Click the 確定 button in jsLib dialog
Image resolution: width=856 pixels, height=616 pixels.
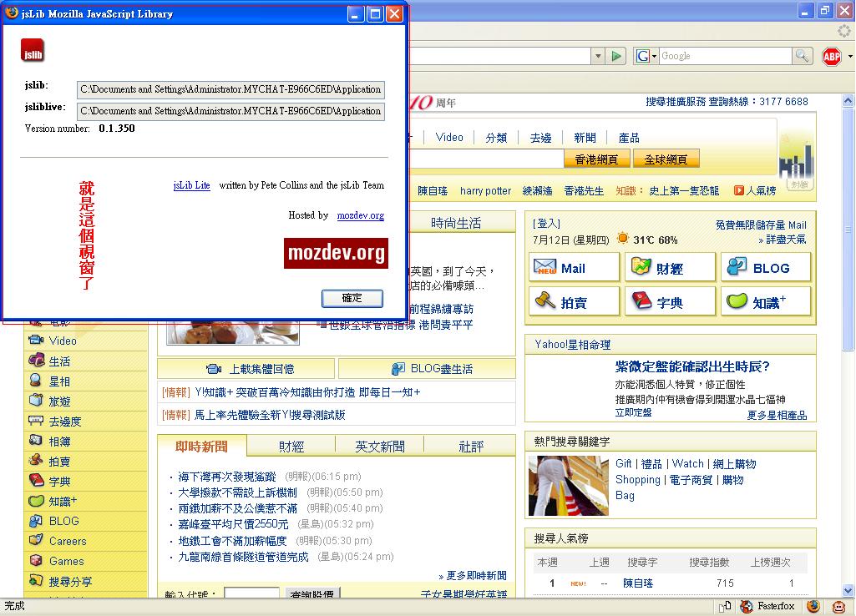tap(352, 298)
